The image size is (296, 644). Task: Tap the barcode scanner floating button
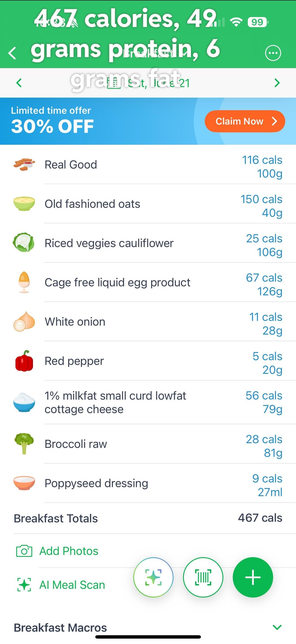203,577
